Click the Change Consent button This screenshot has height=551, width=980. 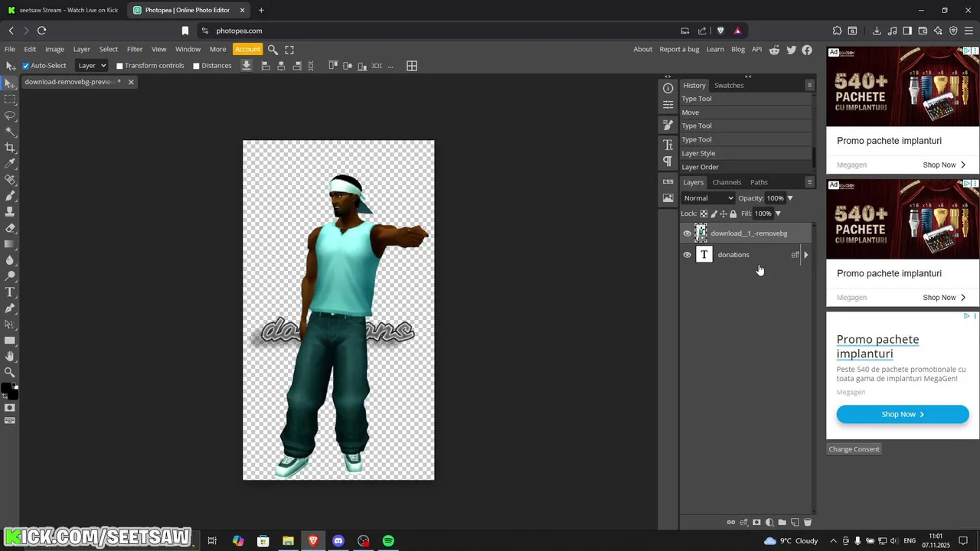pyautogui.click(x=854, y=449)
